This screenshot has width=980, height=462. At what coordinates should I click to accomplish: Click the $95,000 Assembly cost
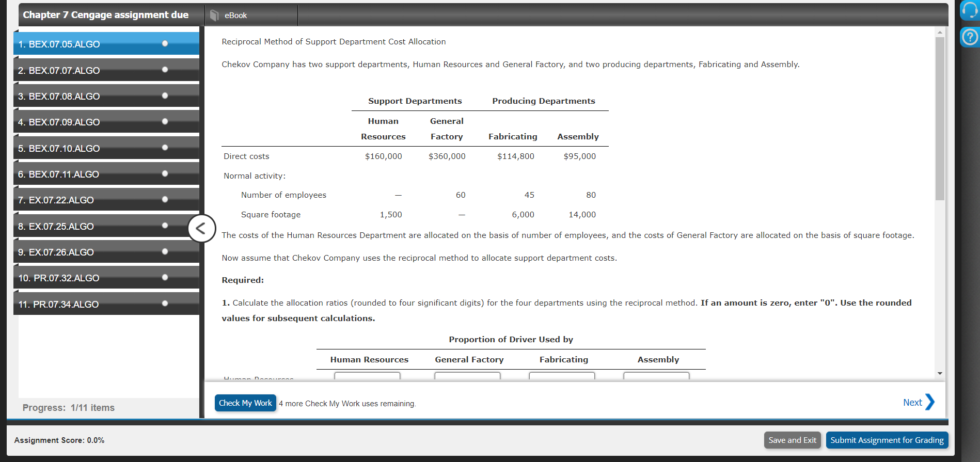click(579, 156)
